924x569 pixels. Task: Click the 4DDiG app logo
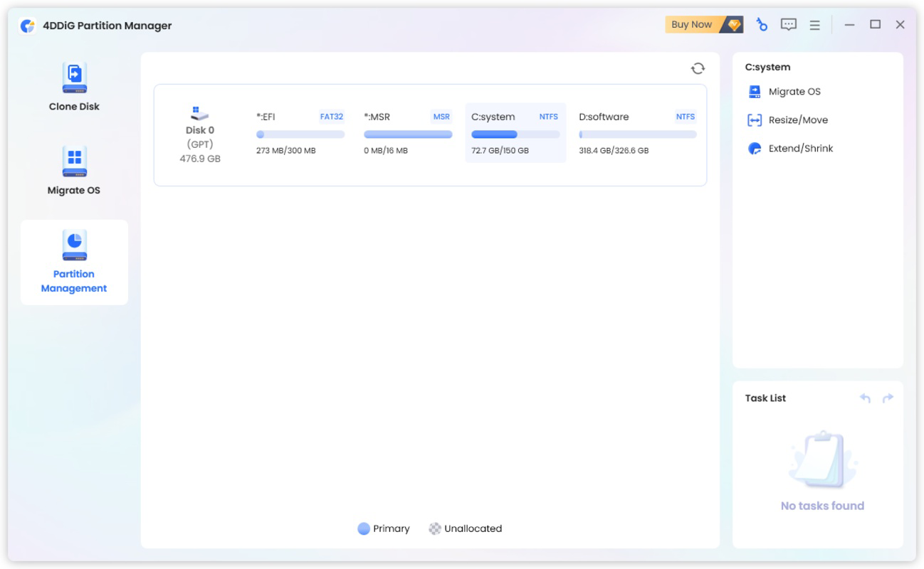[28, 26]
